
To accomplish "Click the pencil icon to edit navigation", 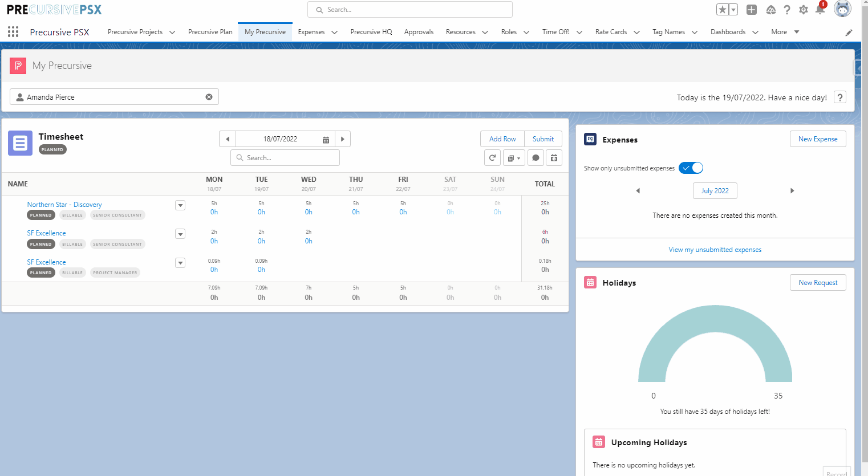I will tap(849, 32).
